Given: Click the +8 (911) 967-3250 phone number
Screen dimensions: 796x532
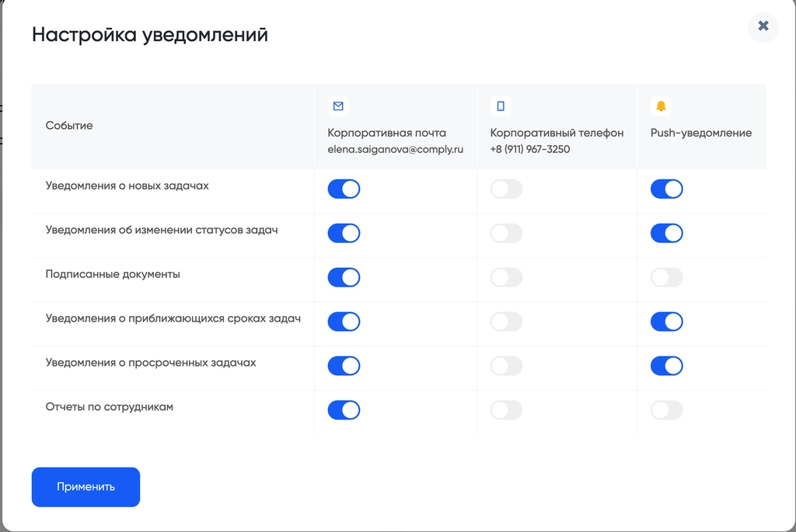Looking at the screenshot, I should pos(530,149).
